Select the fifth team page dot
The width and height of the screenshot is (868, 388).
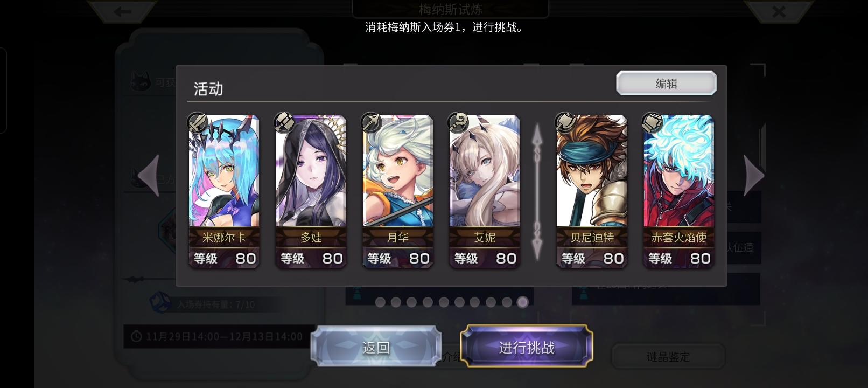[444, 302]
